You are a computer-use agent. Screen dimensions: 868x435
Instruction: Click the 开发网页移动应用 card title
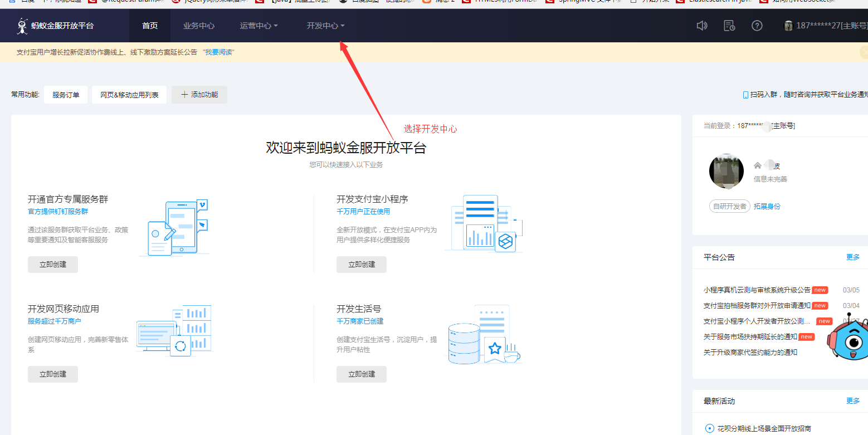click(x=64, y=309)
